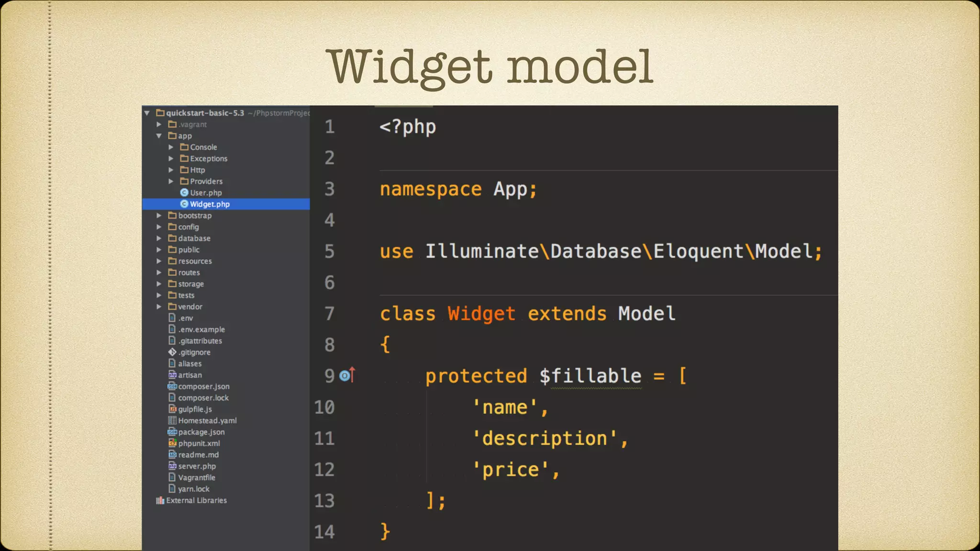Collapse the app folder arrow

[159, 136]
